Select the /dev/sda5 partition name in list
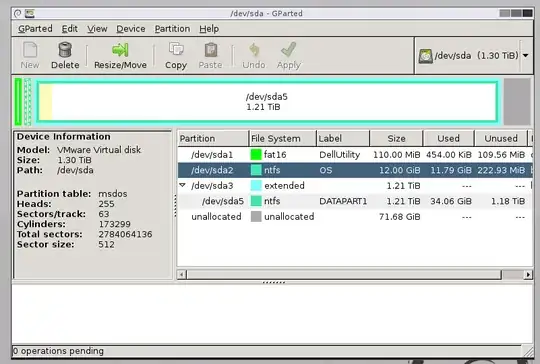 click(222, 201)
